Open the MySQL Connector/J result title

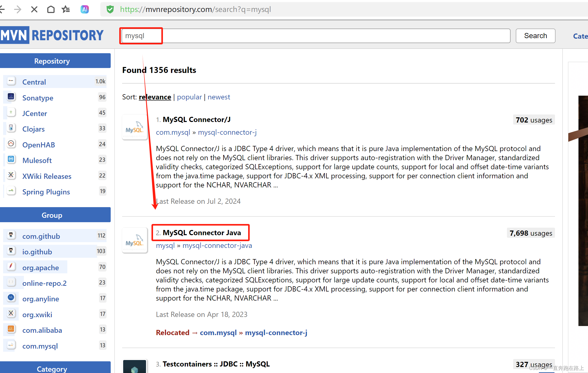point(197,120)
